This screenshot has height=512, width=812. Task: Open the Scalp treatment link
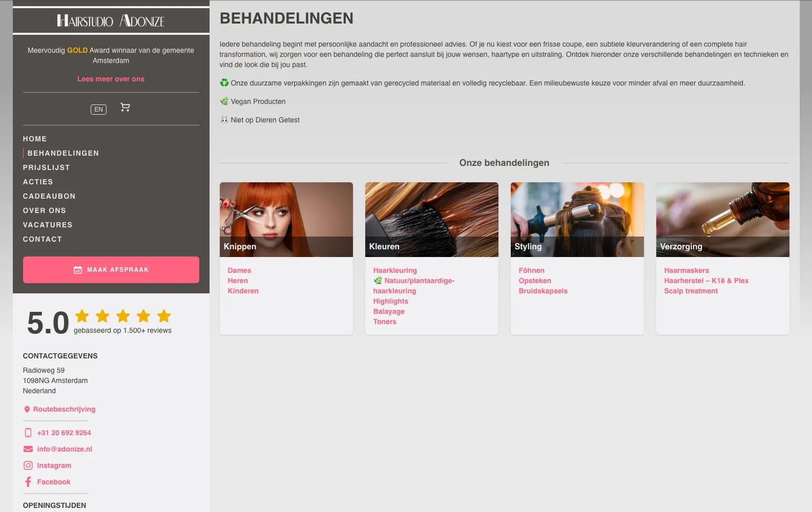click(691, 291)
